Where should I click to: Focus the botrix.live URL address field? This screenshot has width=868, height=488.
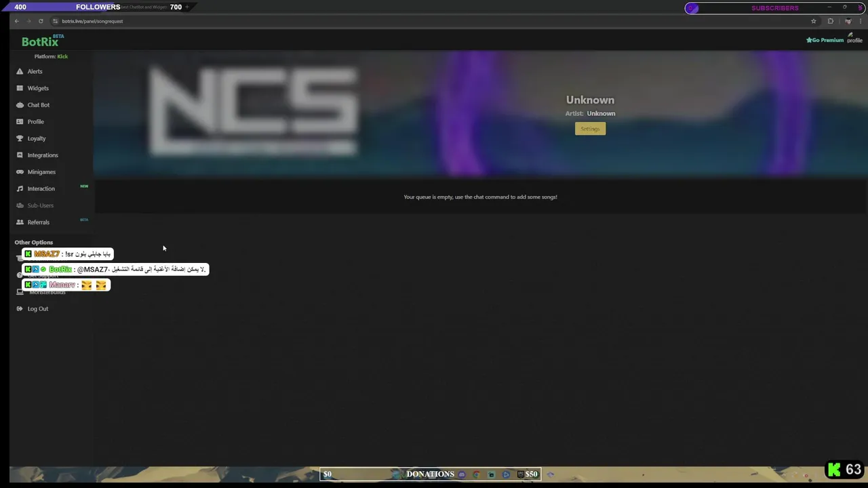click(434, 21)
